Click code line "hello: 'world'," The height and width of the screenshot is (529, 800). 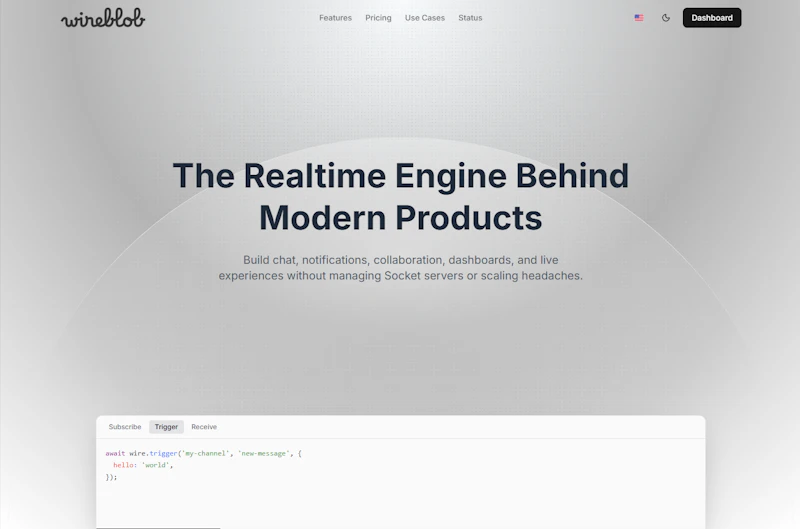click(x=143, y=465)
